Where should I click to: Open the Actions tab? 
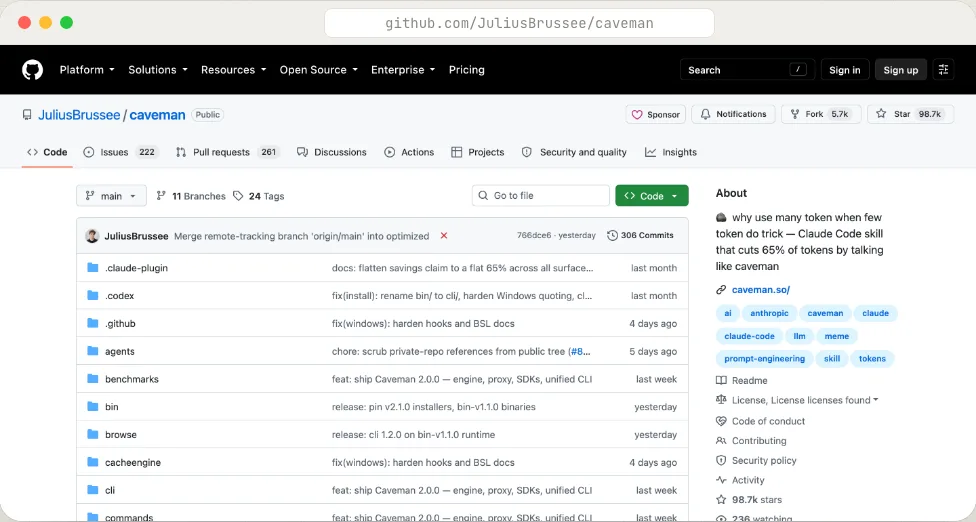coord(409,152)
